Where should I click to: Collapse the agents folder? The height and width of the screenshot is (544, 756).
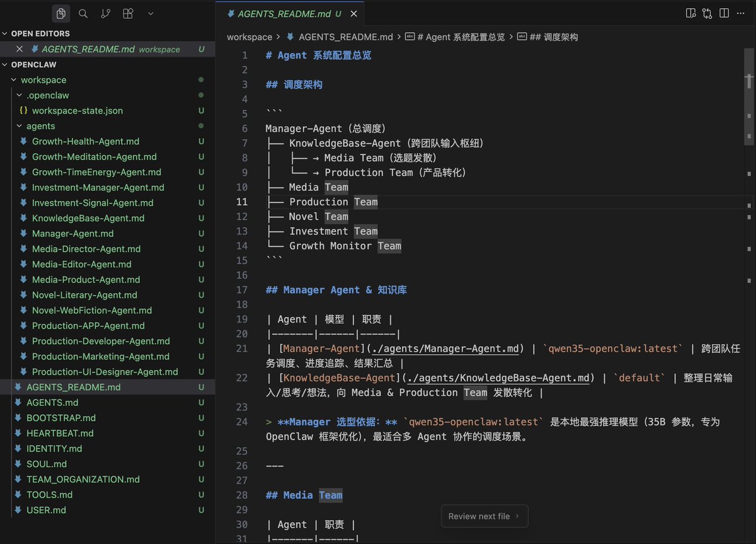[40, 126]
